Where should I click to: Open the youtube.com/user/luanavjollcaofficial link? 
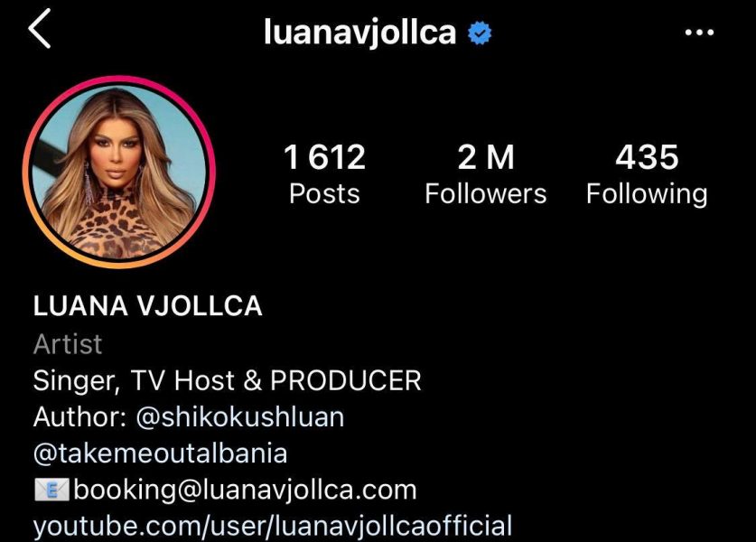coord(273,526)
